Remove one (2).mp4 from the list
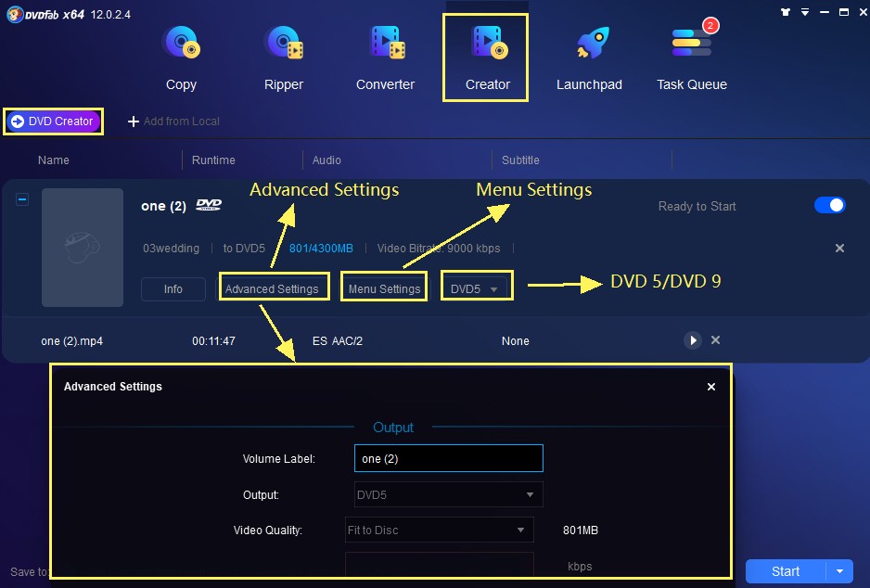 pyautogui.click(x=715, y=340)
